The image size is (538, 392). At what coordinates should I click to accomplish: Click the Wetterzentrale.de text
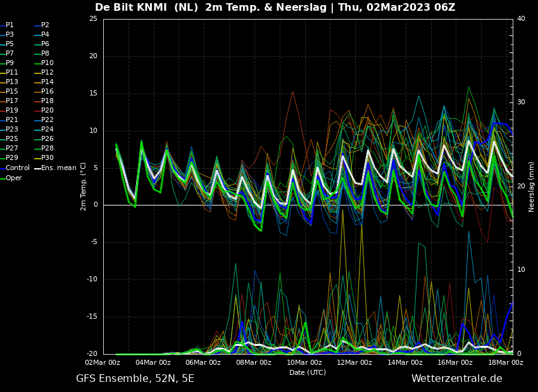[456, 379]
